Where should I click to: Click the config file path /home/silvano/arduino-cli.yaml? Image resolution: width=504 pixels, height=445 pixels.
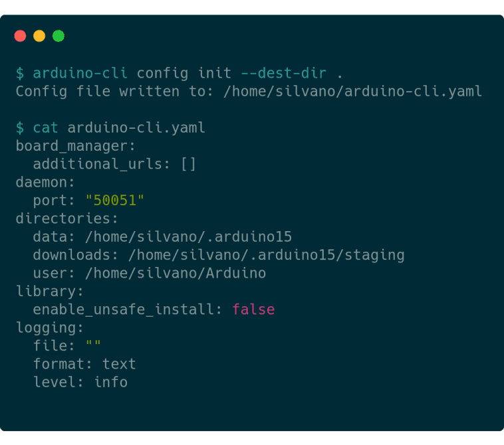[352, 92]
